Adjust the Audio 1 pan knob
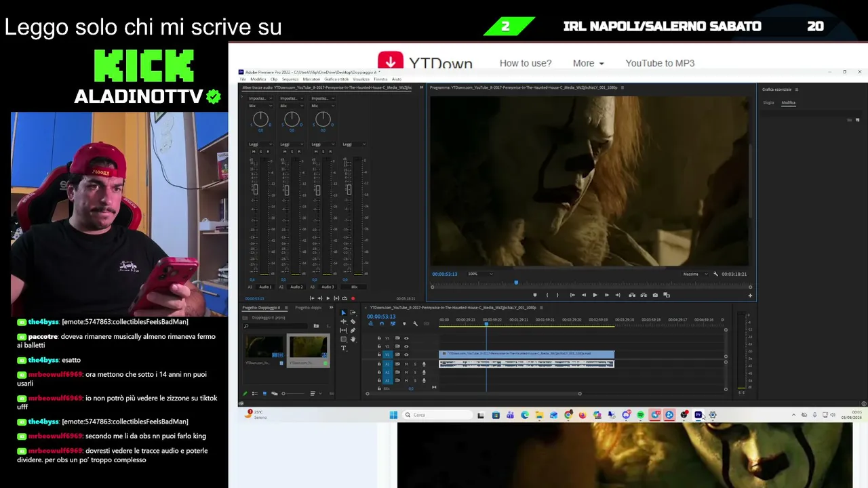868x488 pixels. tap(260, 120)
